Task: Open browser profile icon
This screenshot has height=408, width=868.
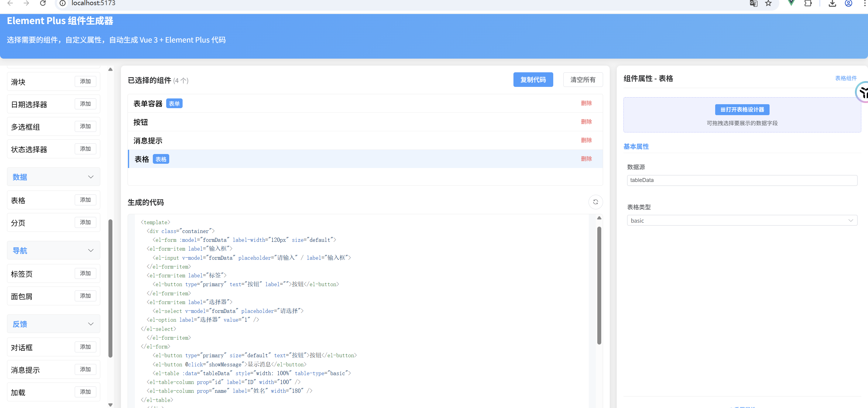Action: point(848,3)
